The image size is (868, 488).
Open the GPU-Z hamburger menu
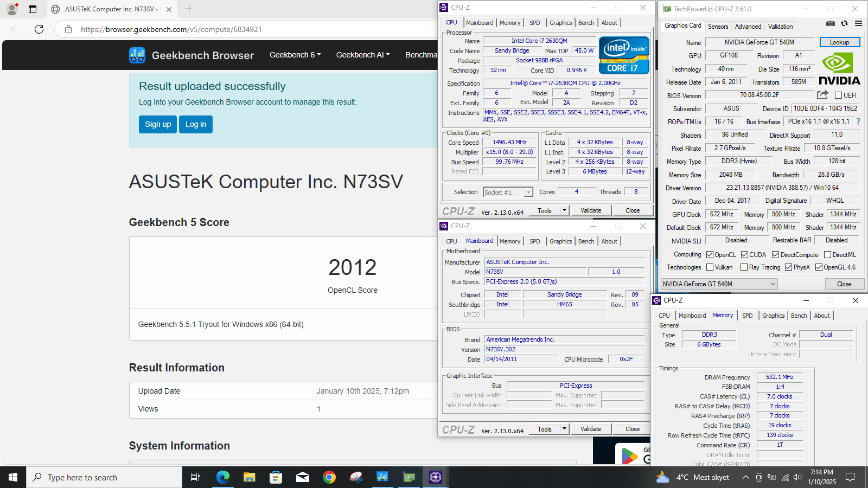[x=858, y=23]
